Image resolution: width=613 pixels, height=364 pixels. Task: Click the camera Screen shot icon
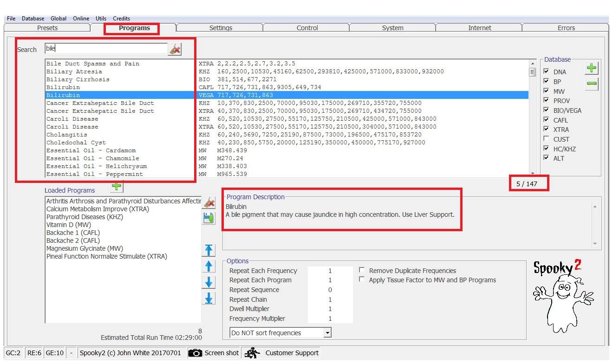(x=195, y=353)
